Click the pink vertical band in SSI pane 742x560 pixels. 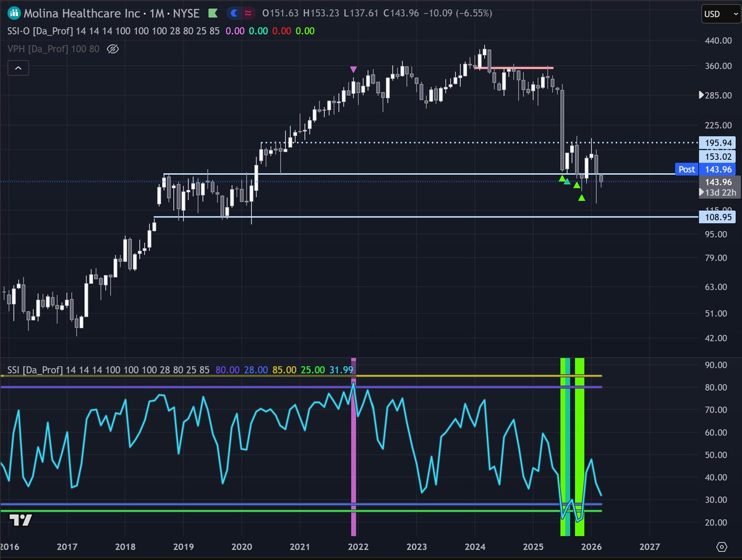[354, 446]
